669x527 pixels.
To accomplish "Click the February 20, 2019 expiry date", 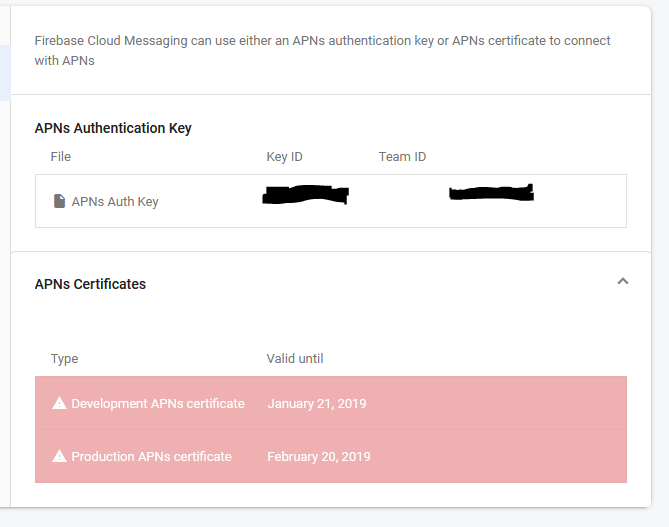I will (x=319, y=457).
